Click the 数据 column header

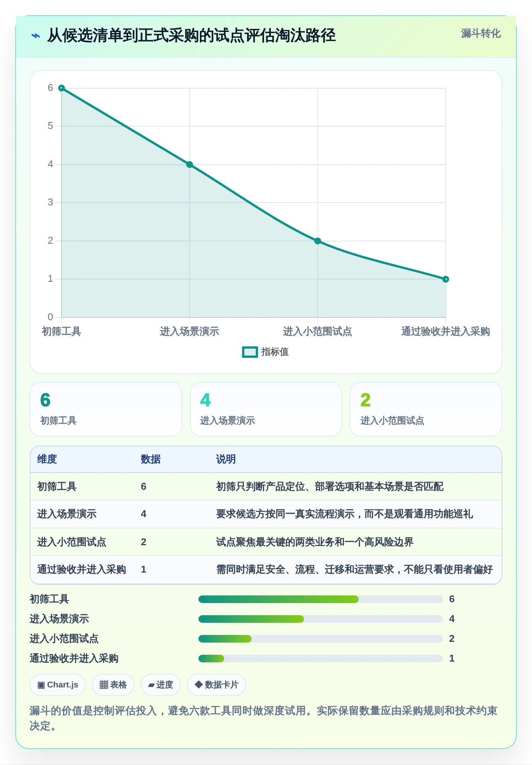coord(151,459)
